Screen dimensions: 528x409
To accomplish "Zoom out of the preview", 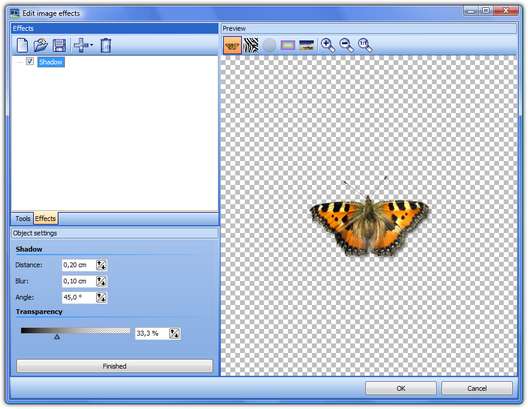I will point(346,45).
